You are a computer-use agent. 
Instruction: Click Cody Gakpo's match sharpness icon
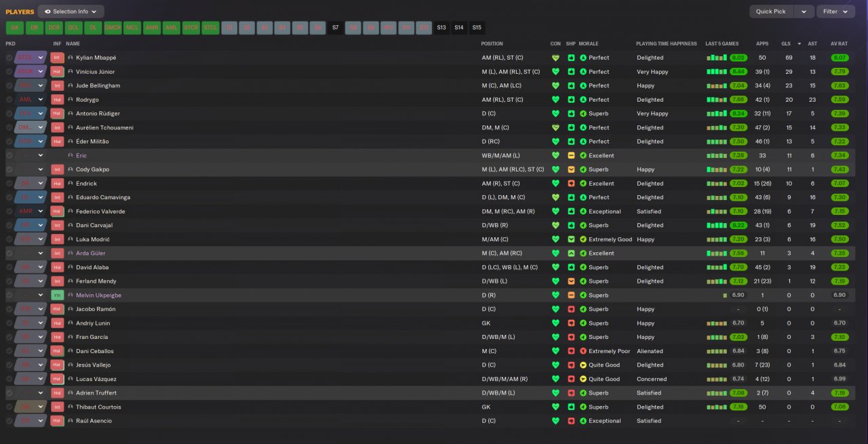[572, 169]
